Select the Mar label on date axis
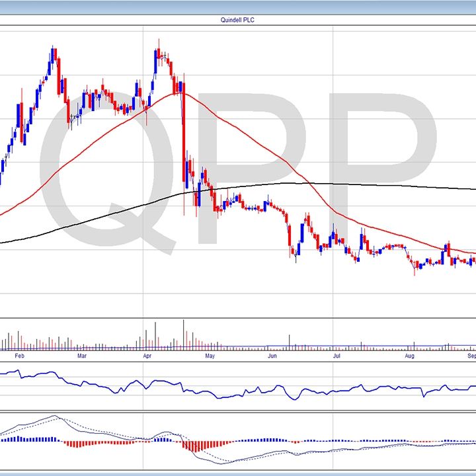The height and width of the screenshot is (476, 476). point(81,356)
